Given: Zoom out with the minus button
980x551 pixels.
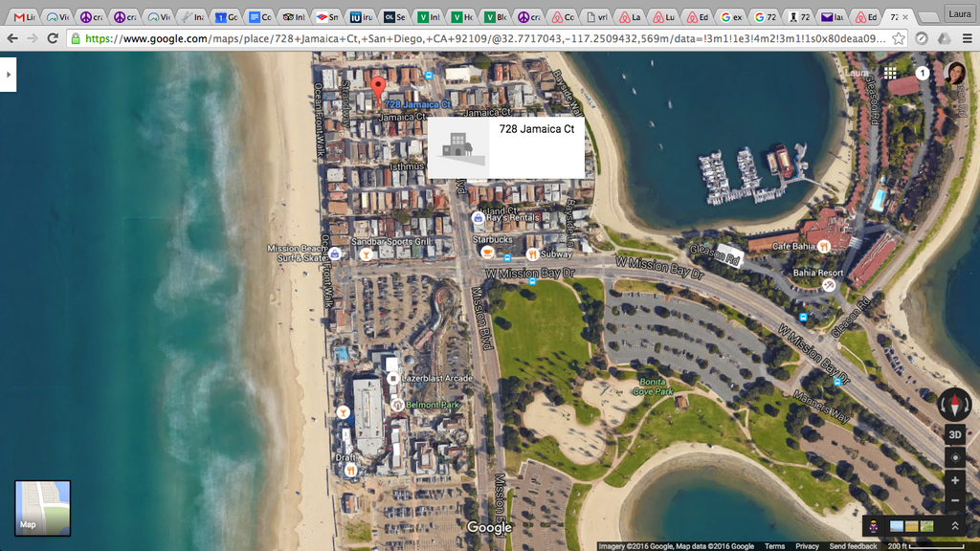Looking at the screenshot, I should pos(954,500).
